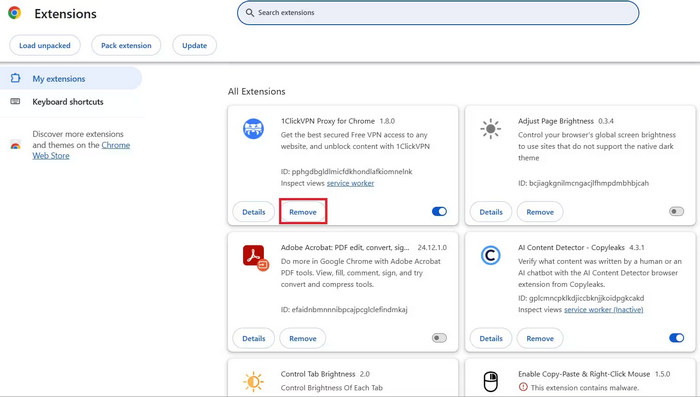Click the AI Content Detector Copyleaks icon
Image resolution: width=700 pixels, height=397 pixels.
[490, 255]
